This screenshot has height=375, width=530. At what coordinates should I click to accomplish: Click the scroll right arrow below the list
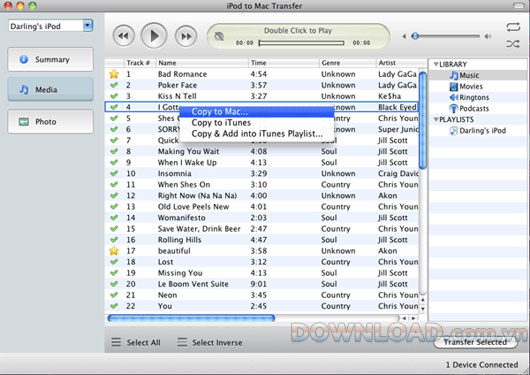pos(413,318)
